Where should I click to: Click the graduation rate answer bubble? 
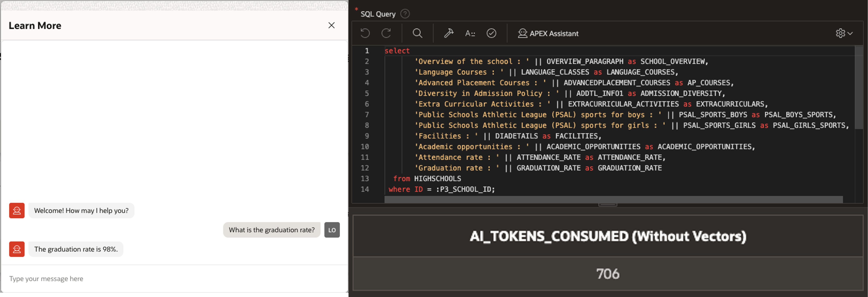click(x=76, y=249)
